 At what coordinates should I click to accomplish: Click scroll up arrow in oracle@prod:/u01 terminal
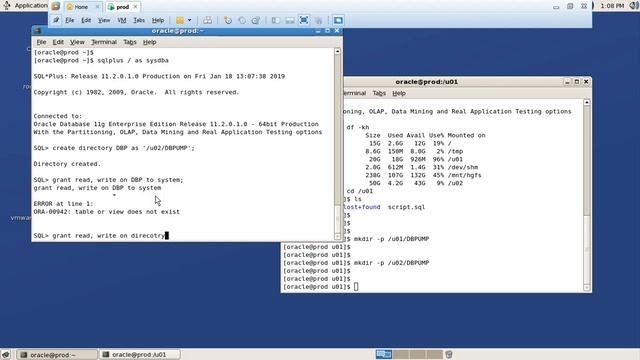pos(587,102)
